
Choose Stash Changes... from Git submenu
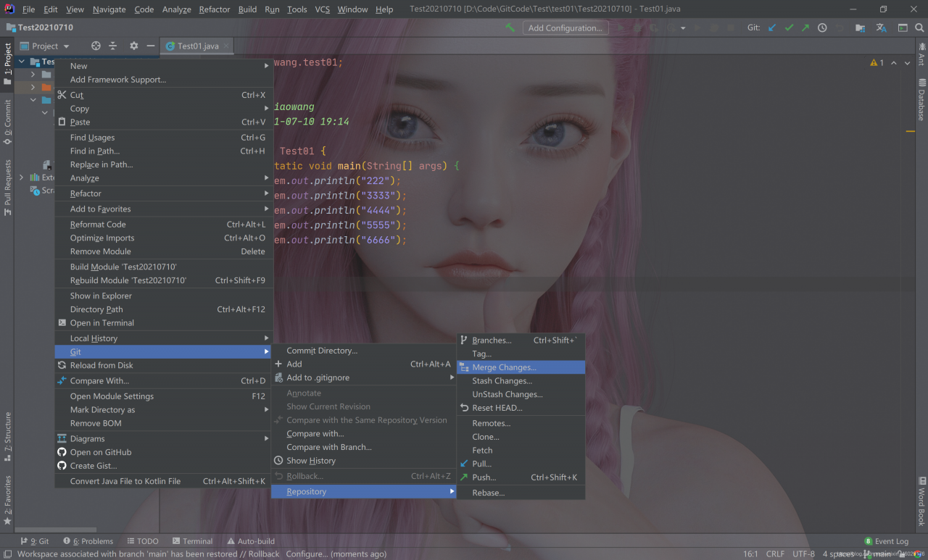pyautogui.click(x=502, y=381)
